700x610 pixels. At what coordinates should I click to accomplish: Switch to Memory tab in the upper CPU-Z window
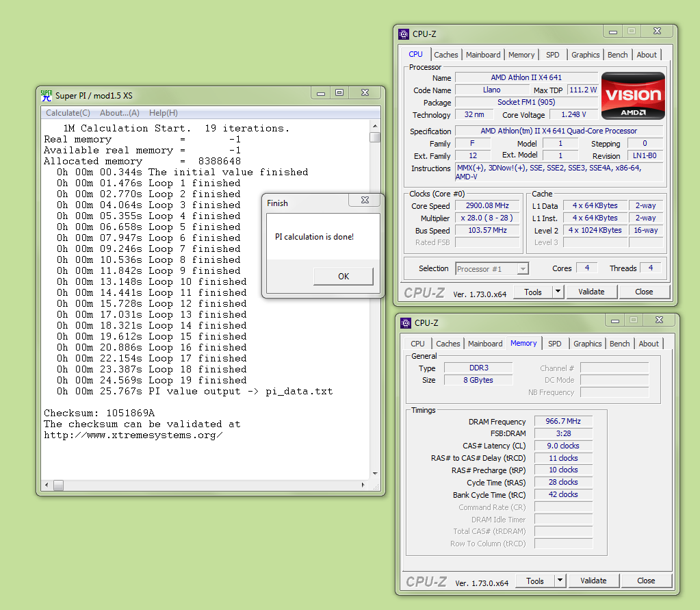click(521, 55)
